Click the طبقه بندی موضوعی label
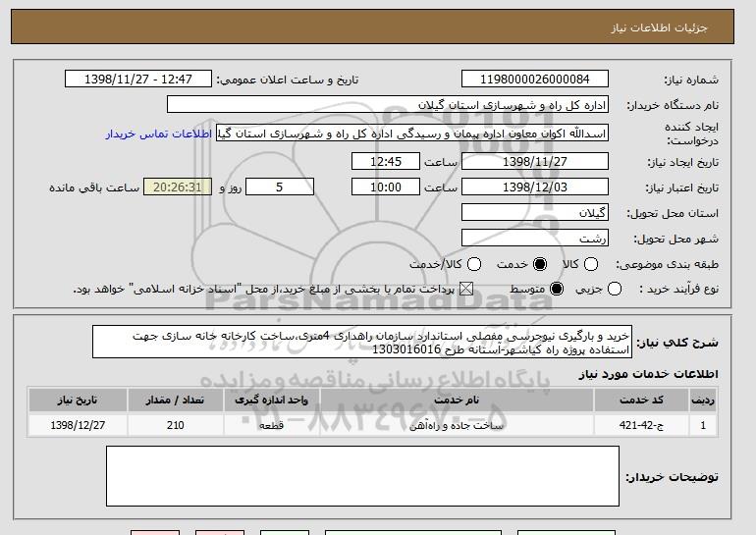 (x=667, y=264)
